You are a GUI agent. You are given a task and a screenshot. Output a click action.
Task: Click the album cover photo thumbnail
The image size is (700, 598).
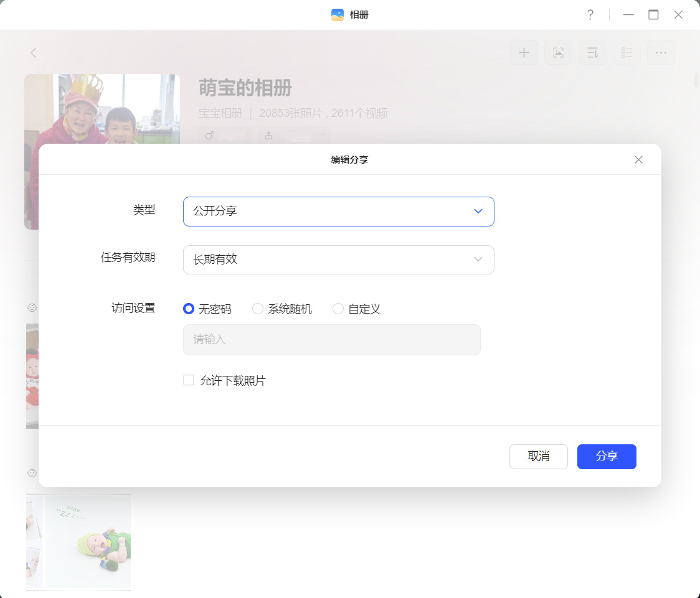pos(102,109)
